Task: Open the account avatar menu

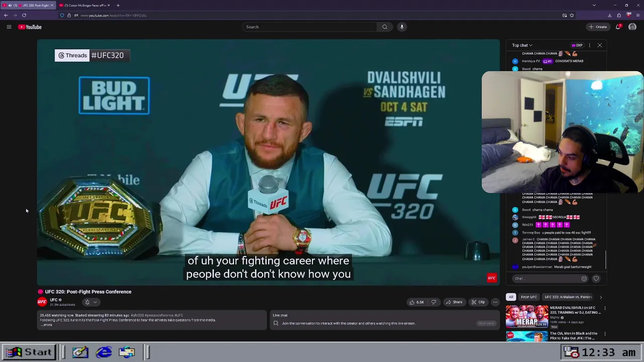Action: tap(632, 27)
